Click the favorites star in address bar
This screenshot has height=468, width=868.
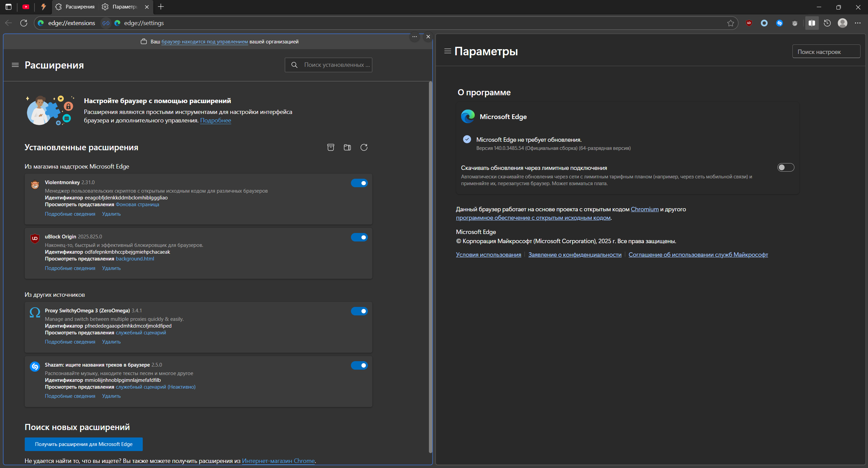pos(731,23)
